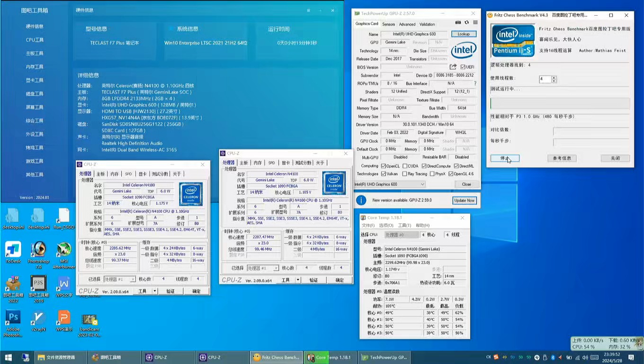Open GPU-Z hamburger menu icon

pyautogui.click(x=475, y=22)
